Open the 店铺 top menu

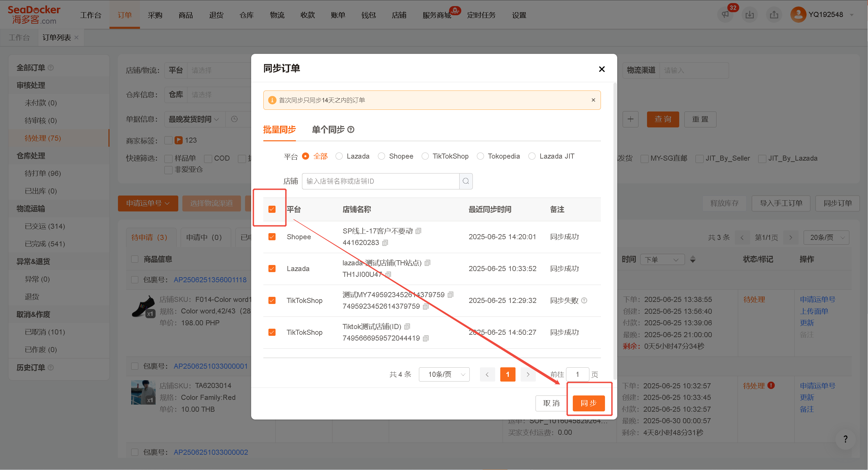[x=399, y=15]
